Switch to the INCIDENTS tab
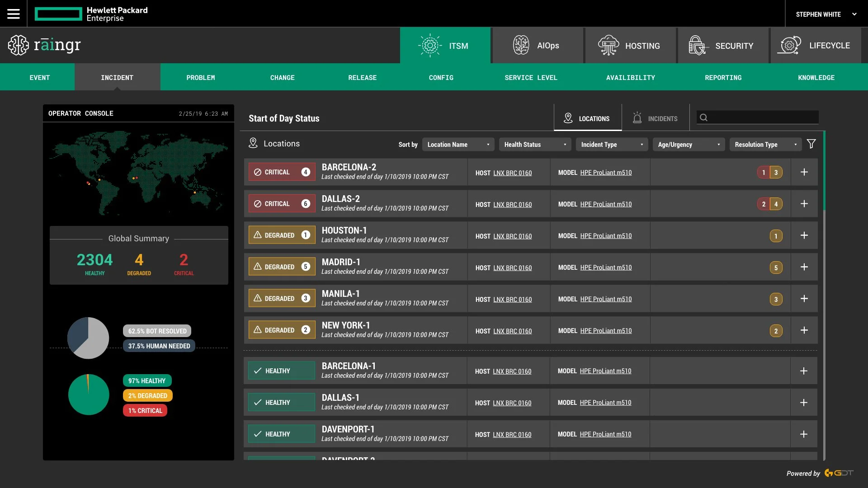Viewport: 868px width, 488px height. 656,118
